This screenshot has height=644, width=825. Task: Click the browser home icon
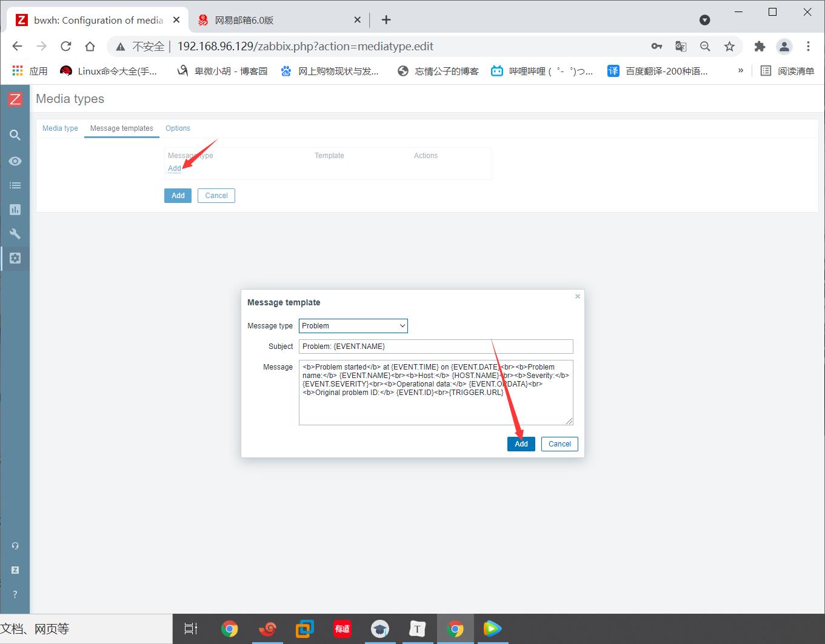click(90, 46)
